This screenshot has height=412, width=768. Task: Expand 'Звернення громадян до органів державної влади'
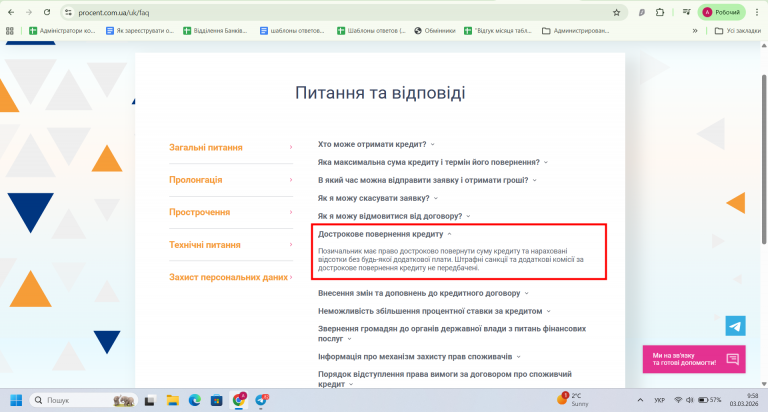(x=452, y=334)
